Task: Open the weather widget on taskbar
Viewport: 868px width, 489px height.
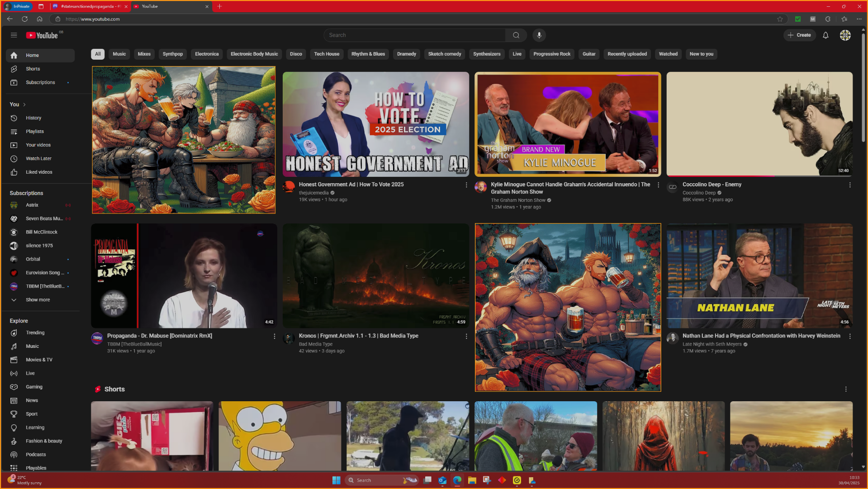Action: 25,480
